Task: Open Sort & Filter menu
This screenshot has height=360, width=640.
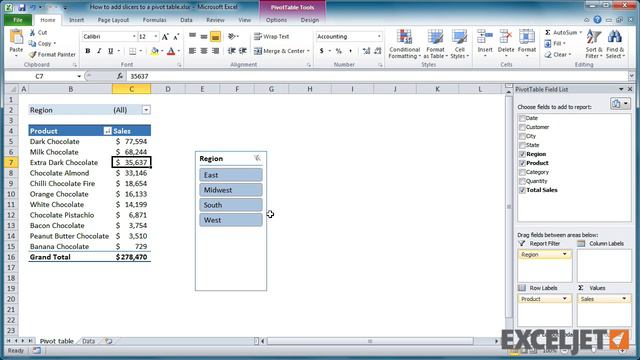Action: (593, 44)
